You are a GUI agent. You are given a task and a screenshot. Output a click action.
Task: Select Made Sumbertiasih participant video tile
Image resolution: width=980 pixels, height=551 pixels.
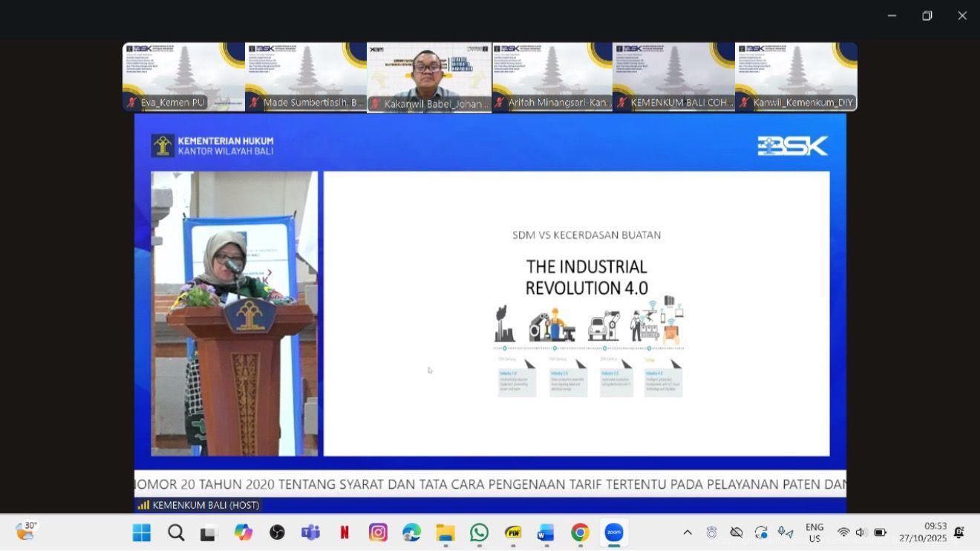[x=306, y=76]
